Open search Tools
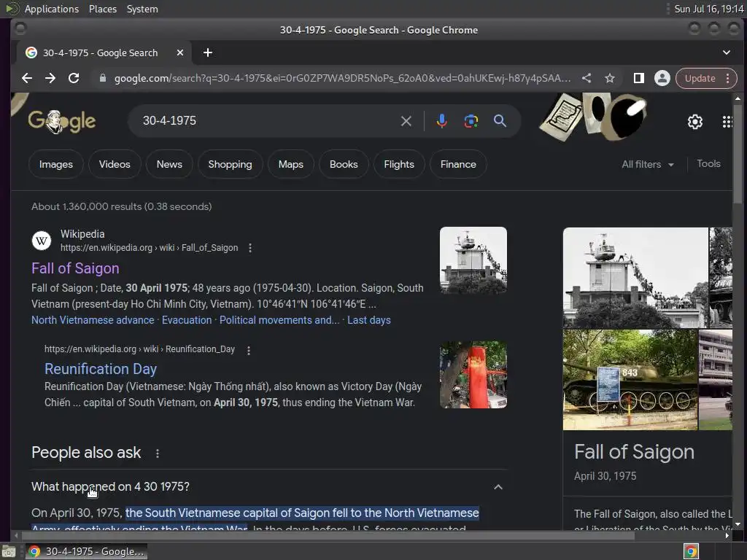This screenshot has height=560, width=747. 708,164
